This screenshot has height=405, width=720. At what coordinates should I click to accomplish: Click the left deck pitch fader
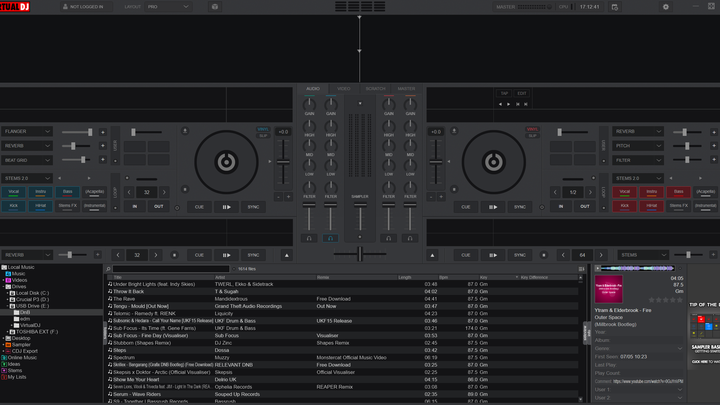click(283, 162)
